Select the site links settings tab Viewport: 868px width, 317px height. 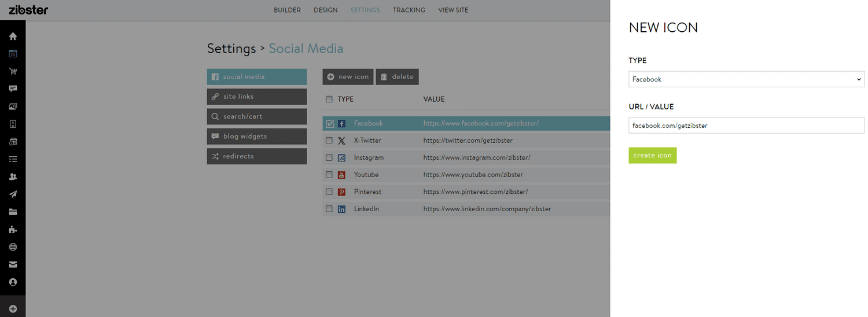pos(257,97)
